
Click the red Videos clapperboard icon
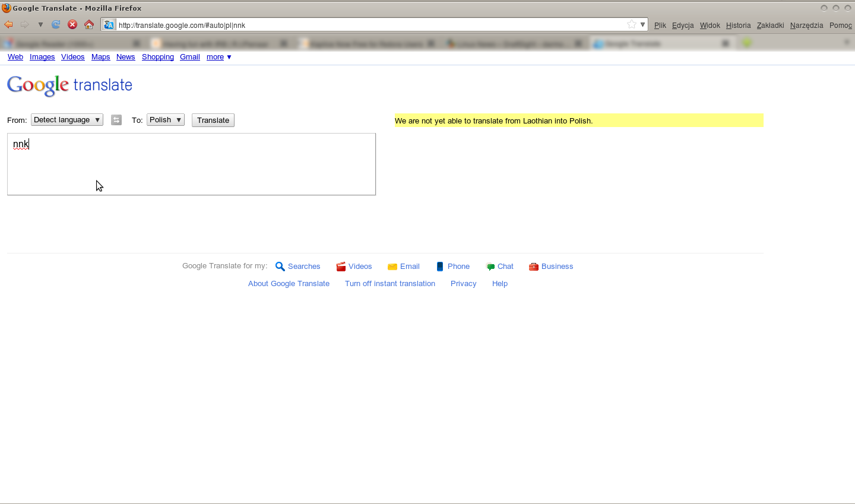pyautogui.click(x=341, y=267)
